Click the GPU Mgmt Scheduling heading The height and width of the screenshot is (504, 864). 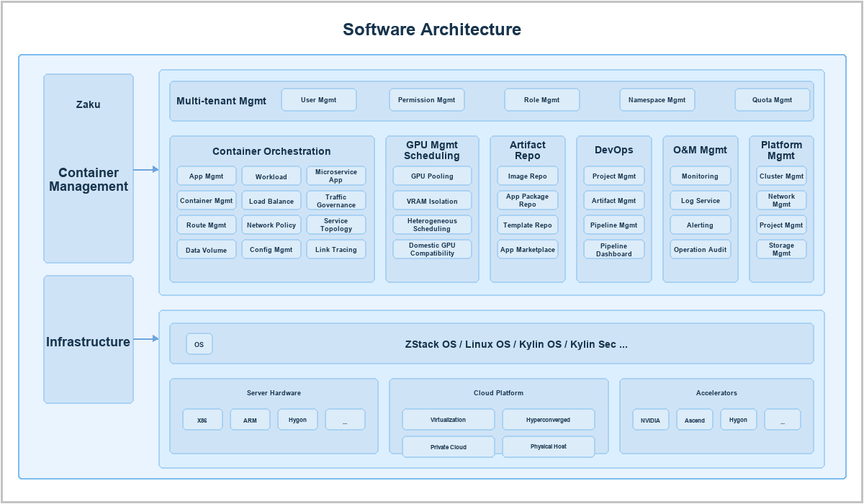coord(432,150)
